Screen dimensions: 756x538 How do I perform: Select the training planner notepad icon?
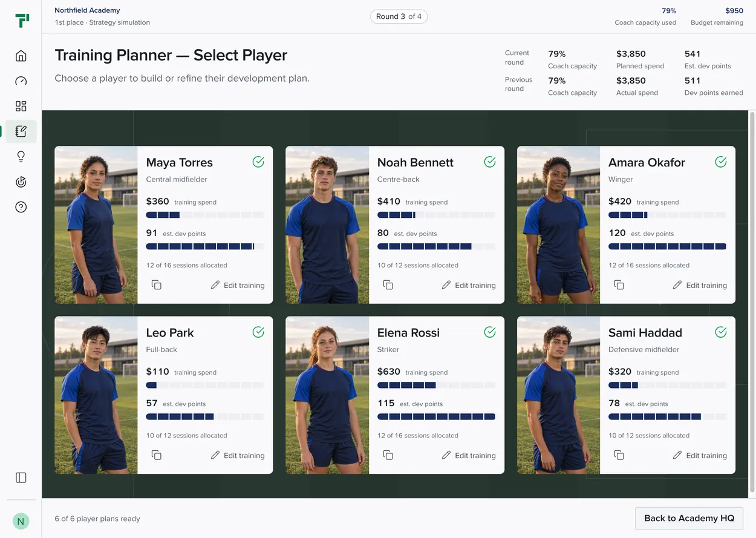21,131
